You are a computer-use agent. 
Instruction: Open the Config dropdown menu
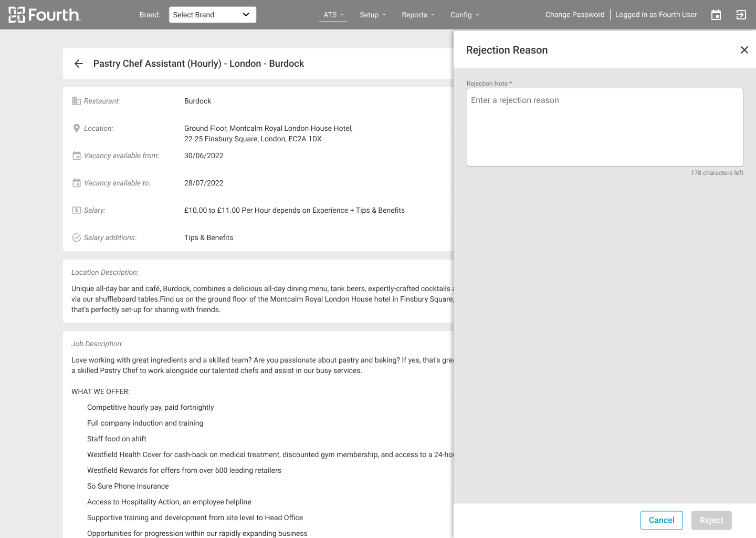465,15
